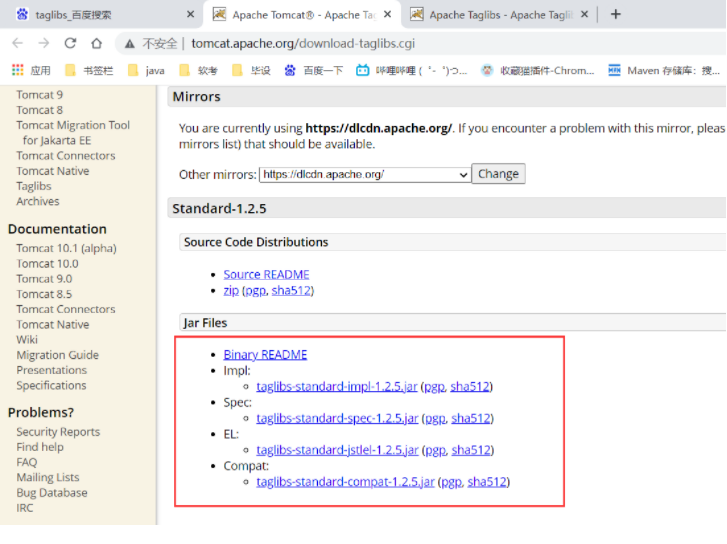This screenshot has height=544, width=727.
Task: Open the Binary README link
Action: point(265,355)
